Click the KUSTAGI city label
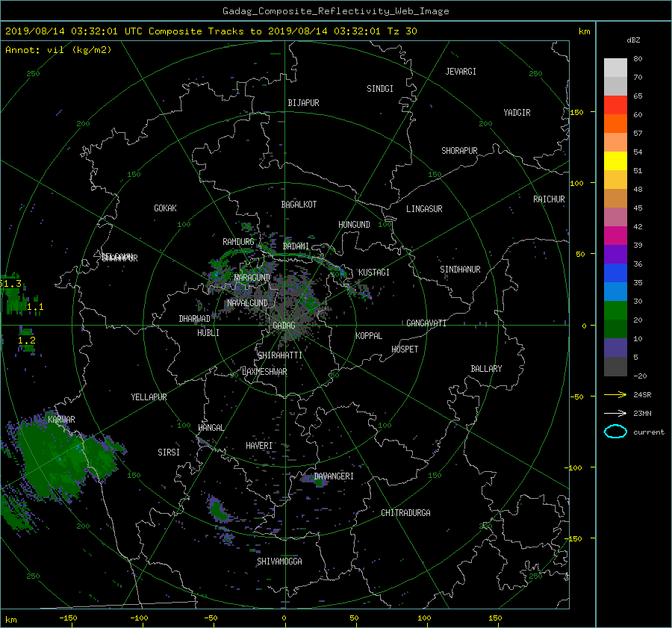672x628 pixels. coord(374,273)
